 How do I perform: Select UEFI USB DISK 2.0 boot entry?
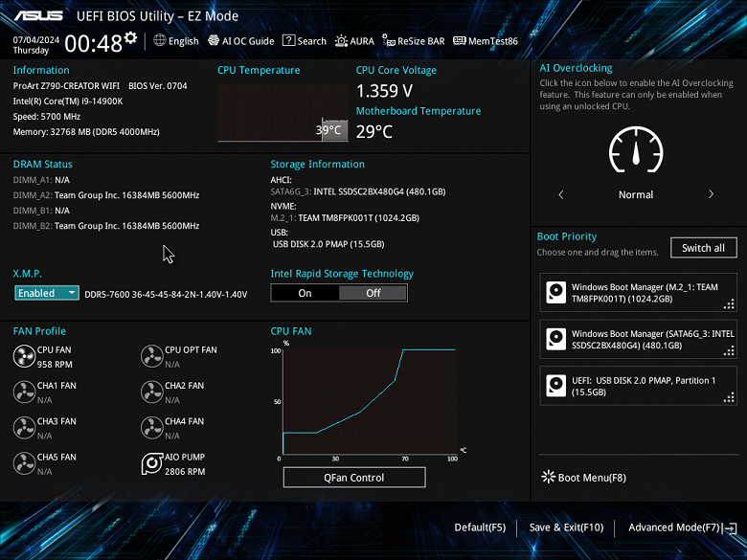click(x=638, y=386)
